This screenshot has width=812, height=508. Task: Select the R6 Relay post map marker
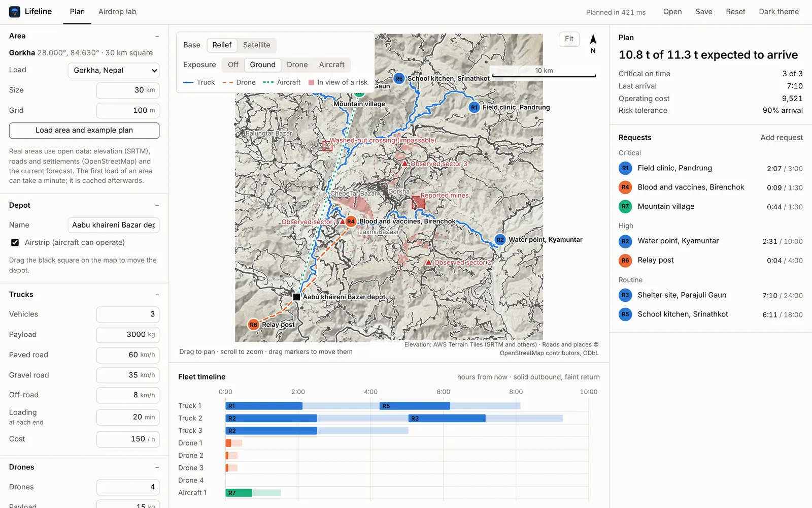click(x=253, y=325)
